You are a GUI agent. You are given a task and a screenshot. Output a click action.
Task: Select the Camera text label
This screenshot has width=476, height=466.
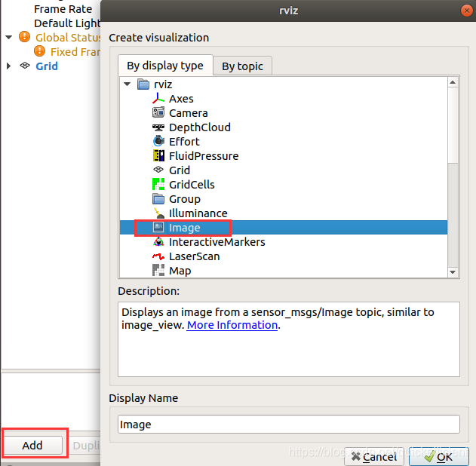click(189, 113)
